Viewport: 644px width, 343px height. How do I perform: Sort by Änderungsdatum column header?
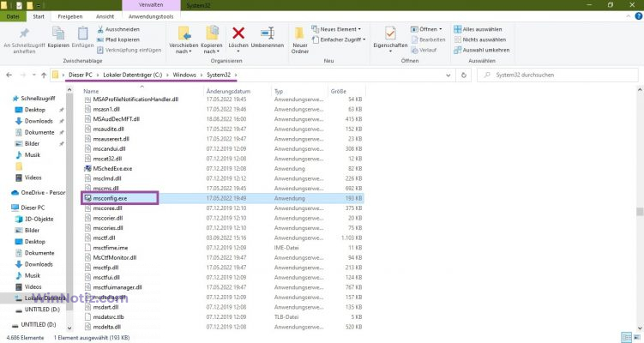click(228, 91)
